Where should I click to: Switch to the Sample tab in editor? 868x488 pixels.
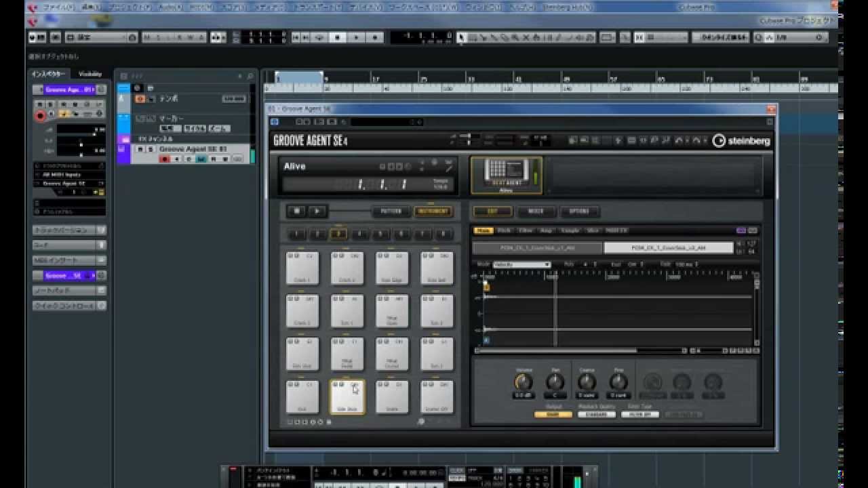[x=570, y=230]
